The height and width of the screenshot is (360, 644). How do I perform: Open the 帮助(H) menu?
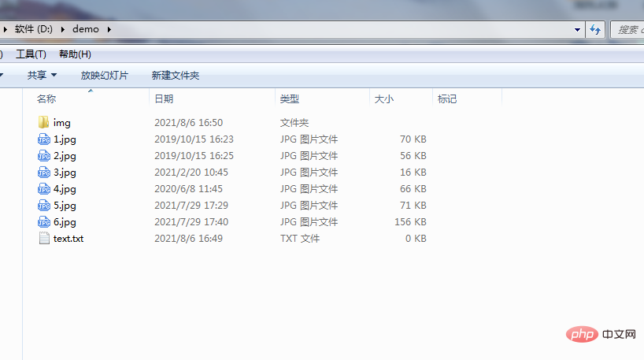[75, 54]
